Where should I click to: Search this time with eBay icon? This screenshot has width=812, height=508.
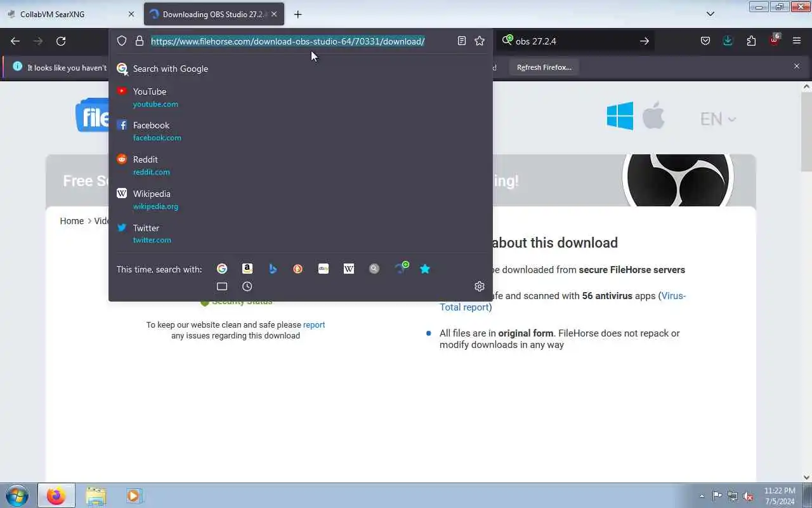324,269
